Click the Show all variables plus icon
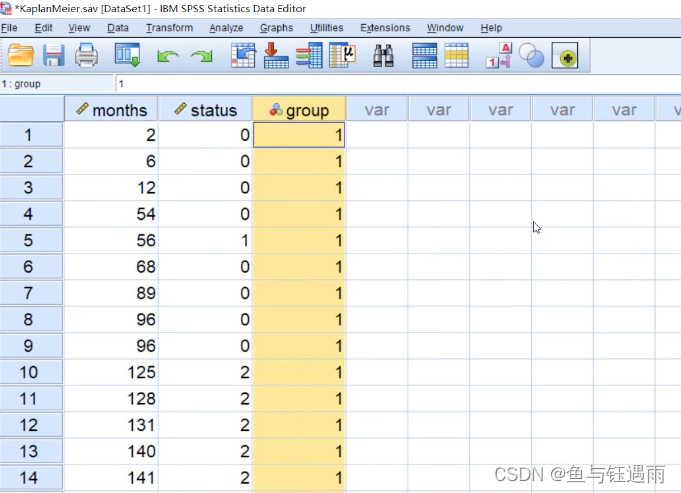Image resolution: width=681 pixels, height=493 pixels. (x=565, y=56)
